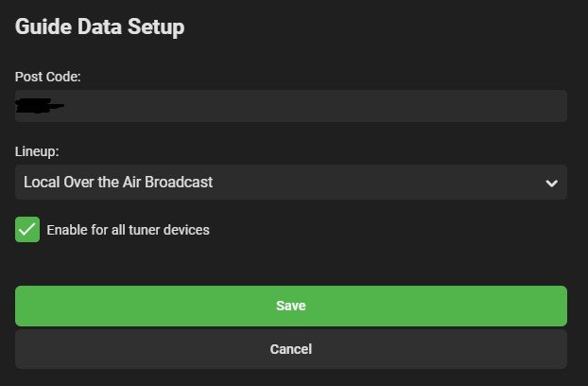
Task: Save the guide data setup
Action: [290, 306]
